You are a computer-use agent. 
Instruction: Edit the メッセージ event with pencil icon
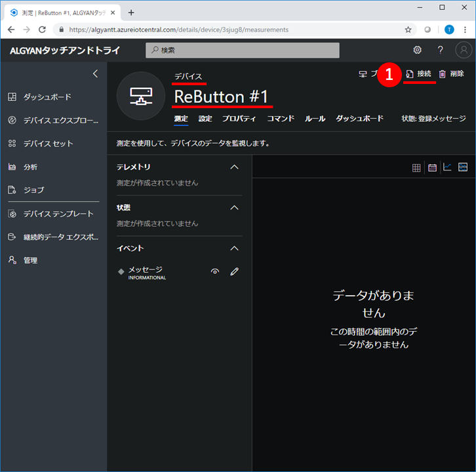234,271
